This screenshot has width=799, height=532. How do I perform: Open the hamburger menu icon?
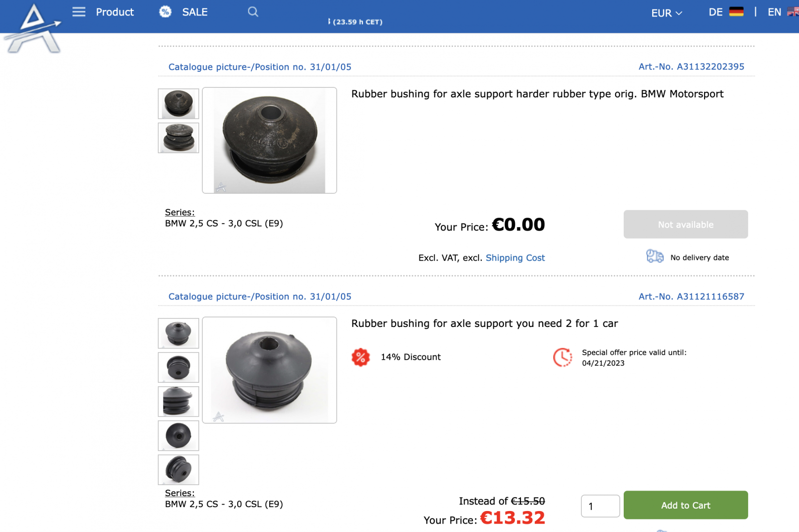(79, 12)
